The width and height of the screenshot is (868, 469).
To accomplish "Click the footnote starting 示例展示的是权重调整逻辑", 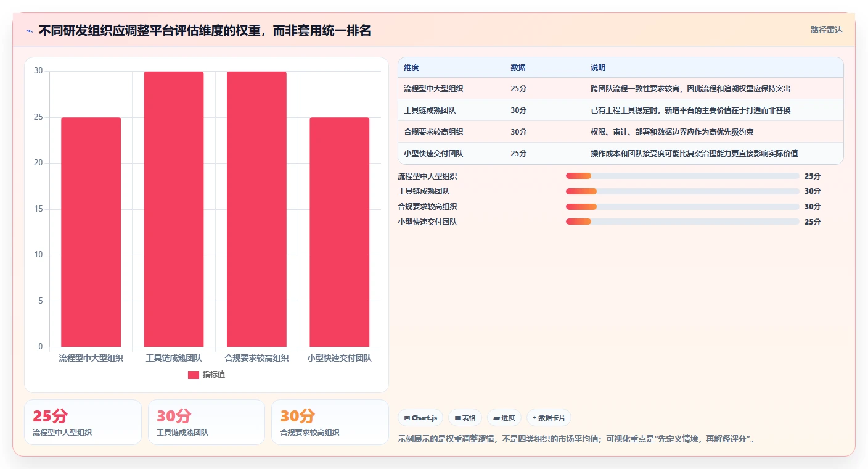I will coord(576,439).
